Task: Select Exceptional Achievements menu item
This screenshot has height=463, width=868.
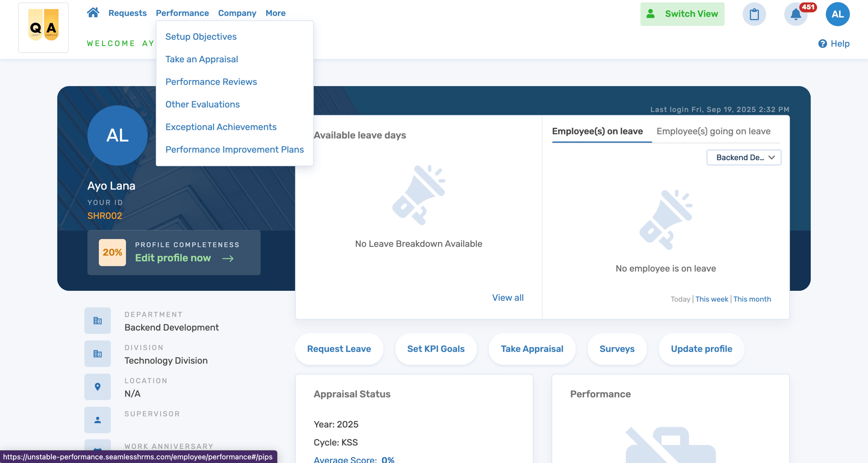Action: click(x=221, y=127)
